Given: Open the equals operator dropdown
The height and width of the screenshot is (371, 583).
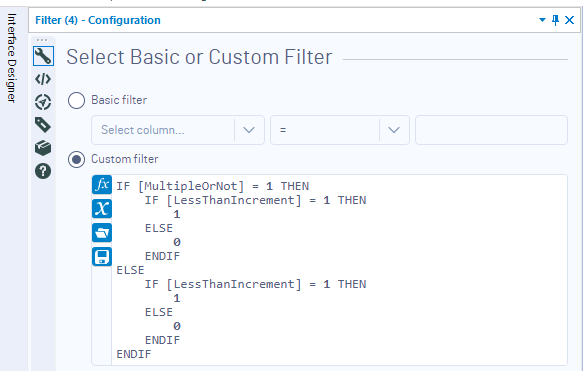Looking at the screenshot, I should (340, 130).
